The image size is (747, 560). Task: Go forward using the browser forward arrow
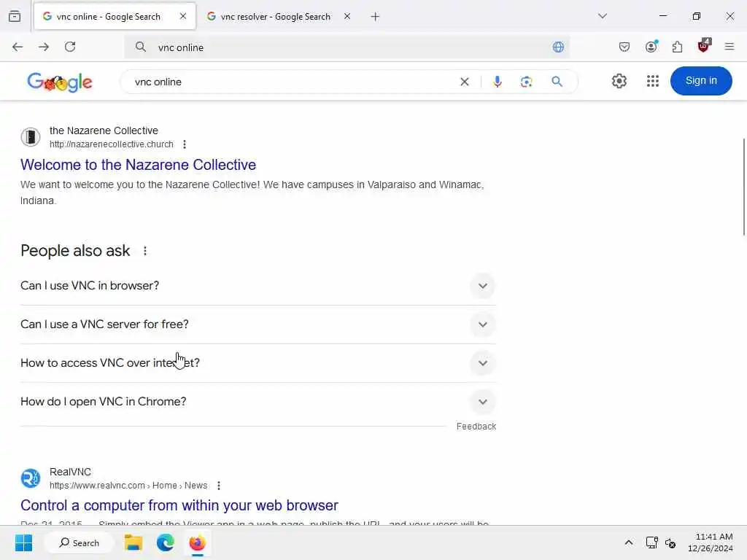click(44, 47)
